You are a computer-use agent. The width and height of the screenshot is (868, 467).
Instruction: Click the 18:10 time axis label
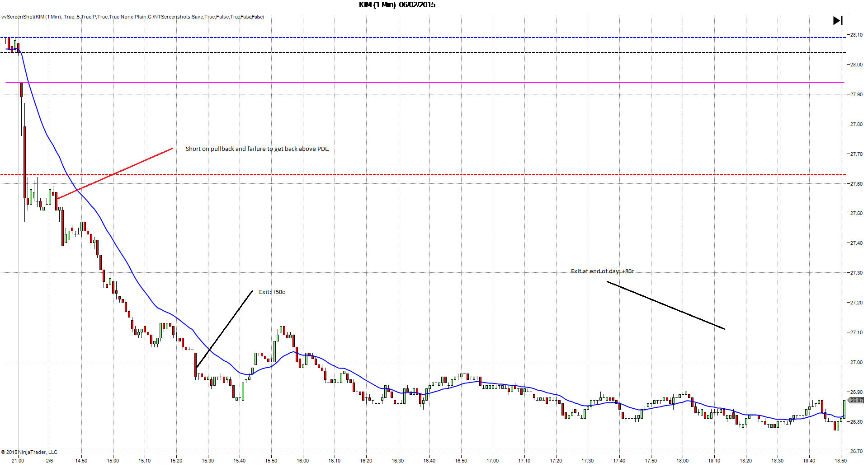point(714,461)
